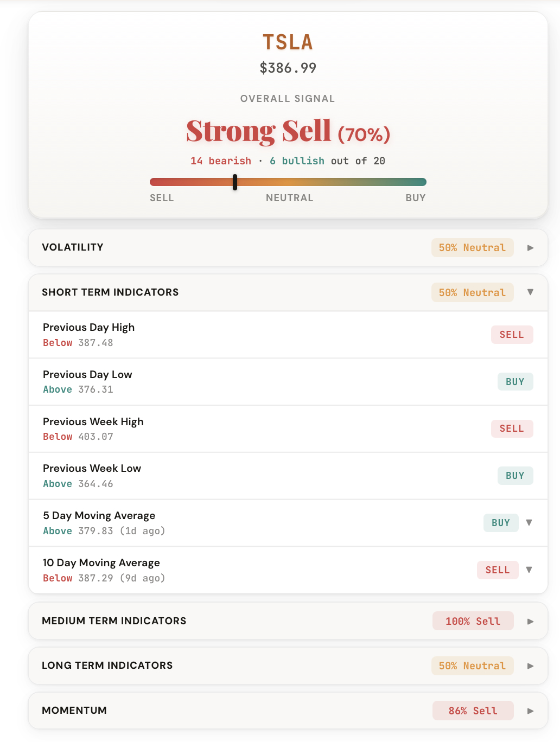This screenshot has height=742, width=560.
Task: Click the Previous Week Low BUY badge
Action: (515, 476)
